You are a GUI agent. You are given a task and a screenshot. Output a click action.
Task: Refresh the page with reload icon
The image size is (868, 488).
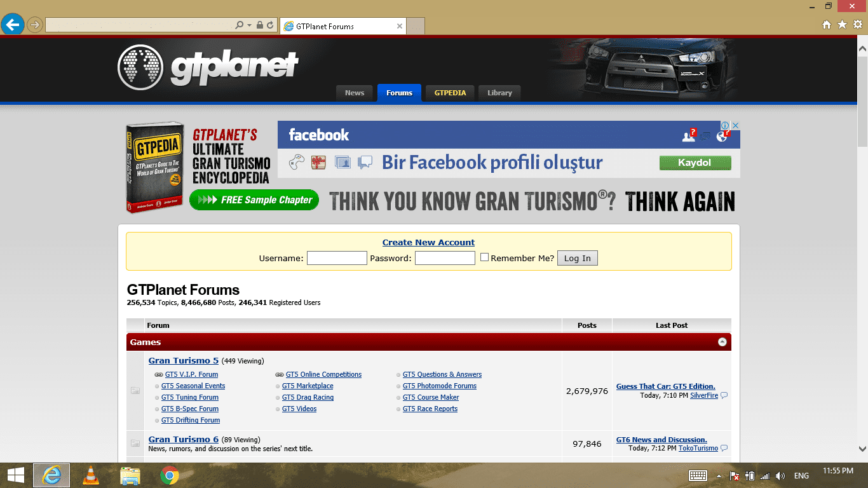coord(270,25)
